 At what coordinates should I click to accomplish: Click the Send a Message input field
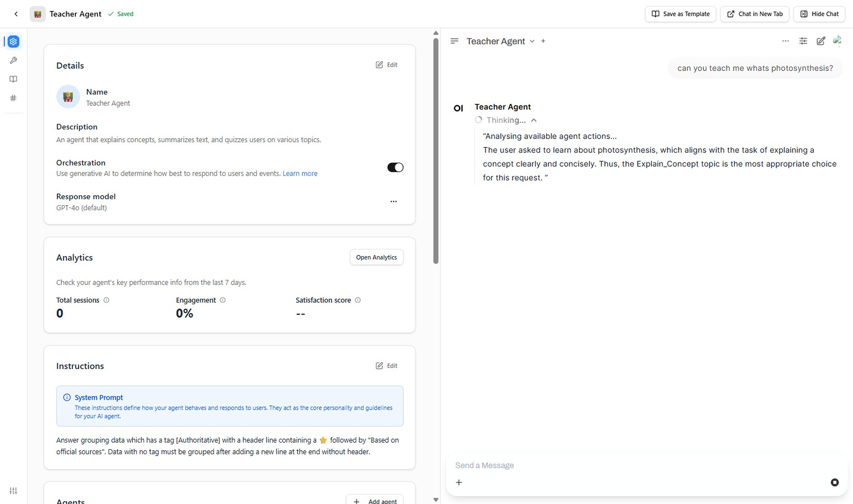(578, 465)
